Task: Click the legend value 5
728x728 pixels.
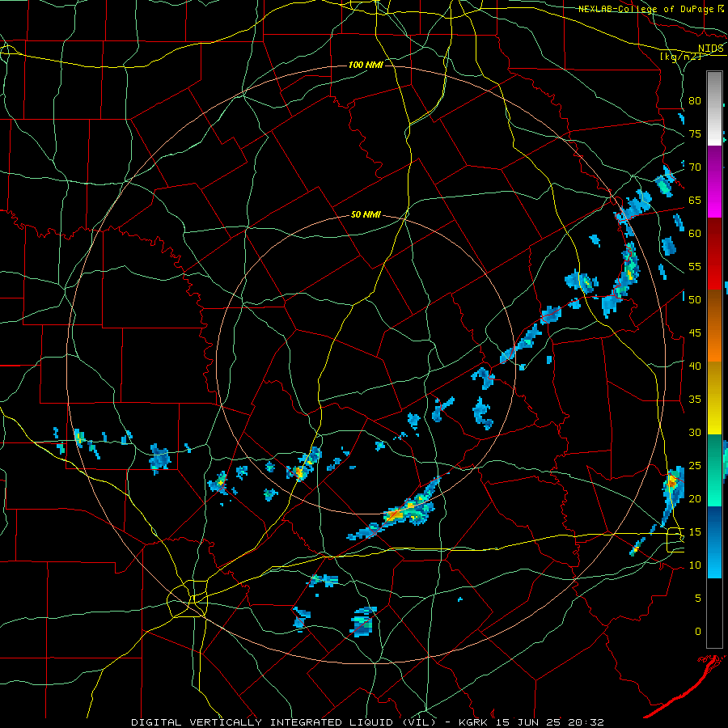Action: click(698, 599)
